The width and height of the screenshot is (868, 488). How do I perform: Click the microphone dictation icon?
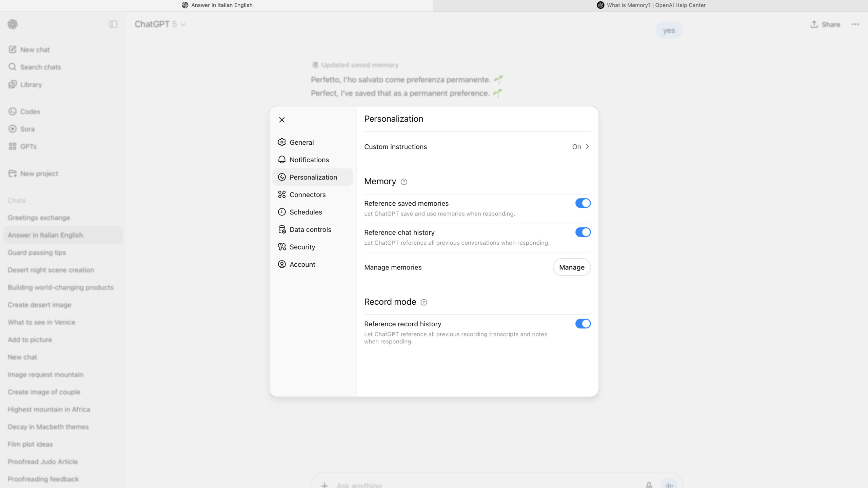point(649,485)
